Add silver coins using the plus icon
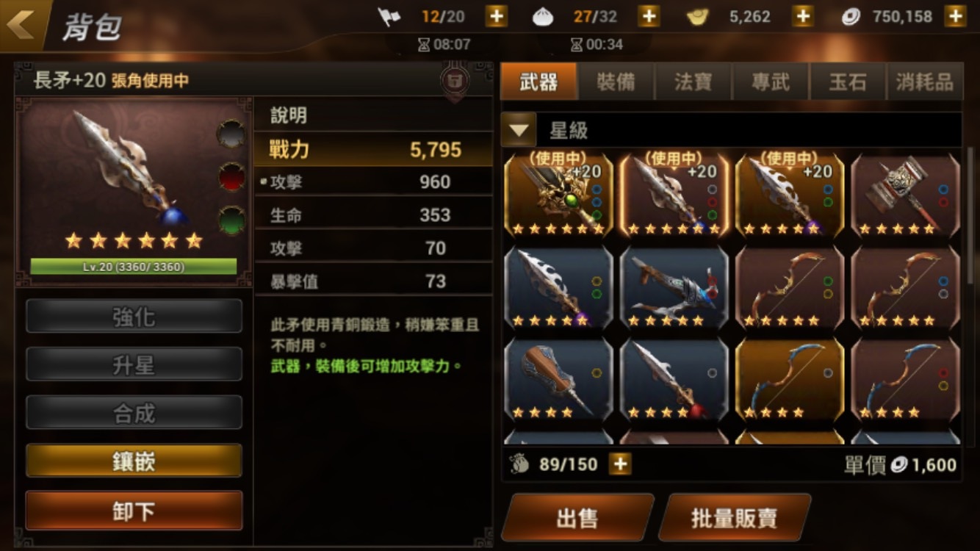This screenshot has width=980, height=551. pyautogui.click(x=955, y=16)
